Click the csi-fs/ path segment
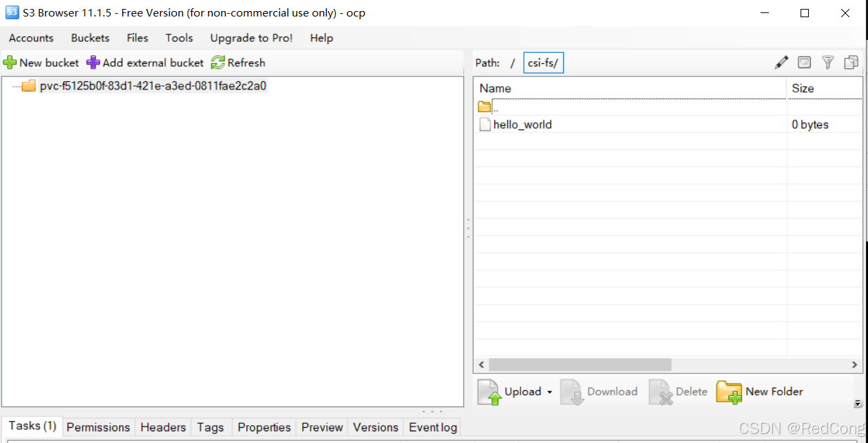The image size is (868, 443). (543, 63)
